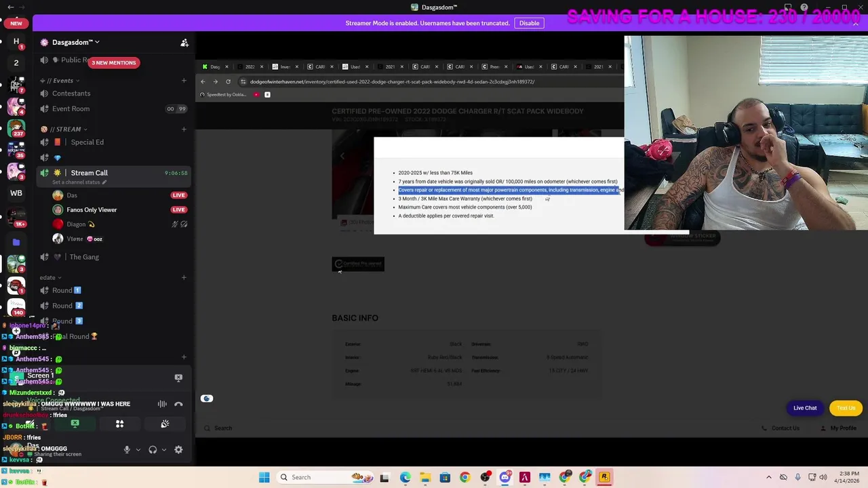Viewport: 868px width, 488px height.
Task: Toggle the screen share button
Action: coord(75,424)
